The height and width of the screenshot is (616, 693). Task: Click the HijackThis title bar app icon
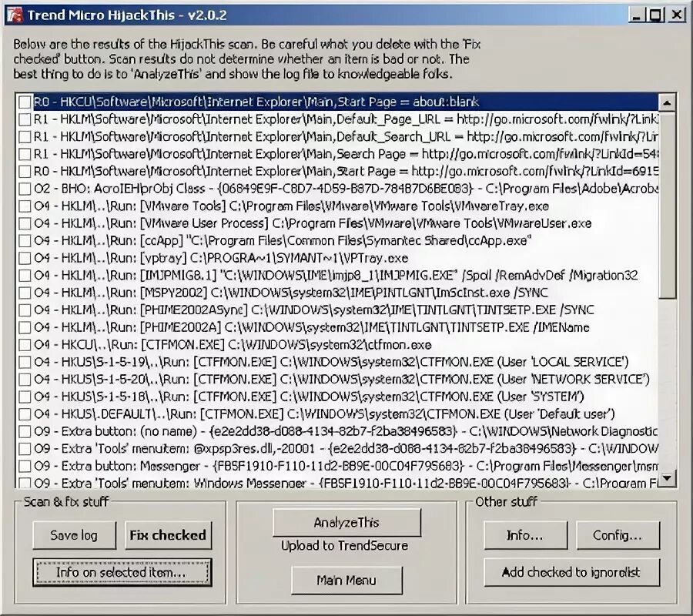click(15, 15)
